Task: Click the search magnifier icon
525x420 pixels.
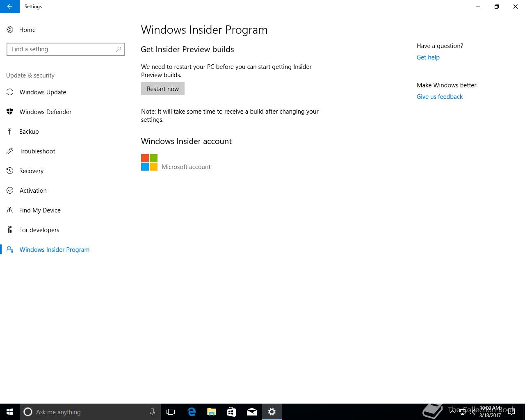Action: (118, 49)
